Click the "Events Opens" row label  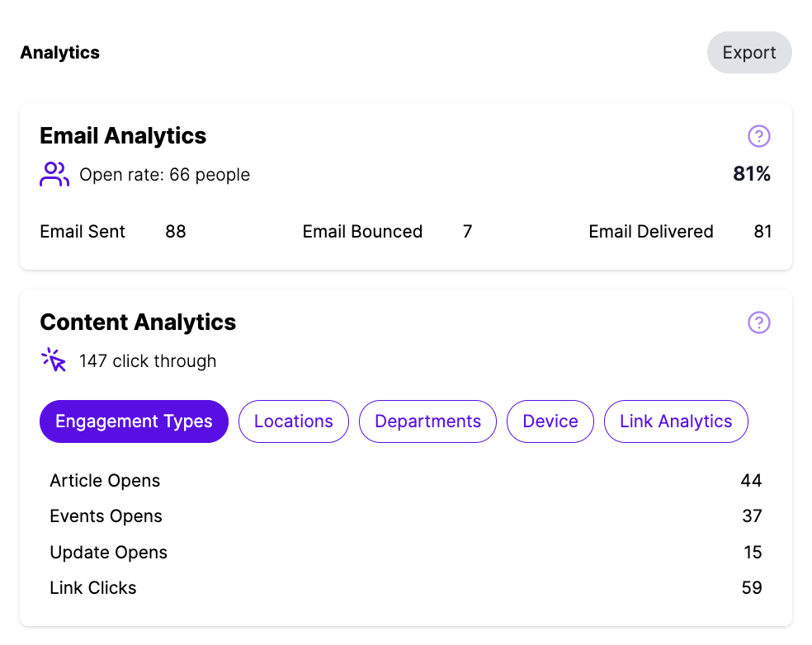pyautogui.click(x=106, y=516)
